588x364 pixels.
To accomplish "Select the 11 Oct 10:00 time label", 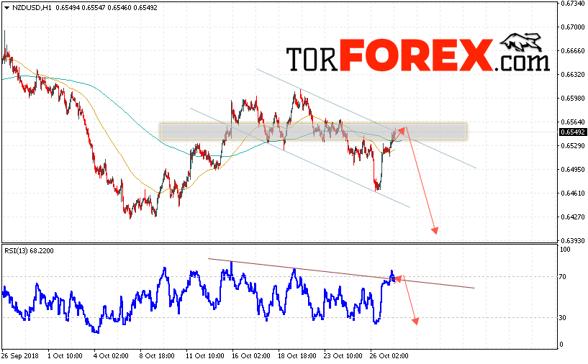I will (205, 355).
